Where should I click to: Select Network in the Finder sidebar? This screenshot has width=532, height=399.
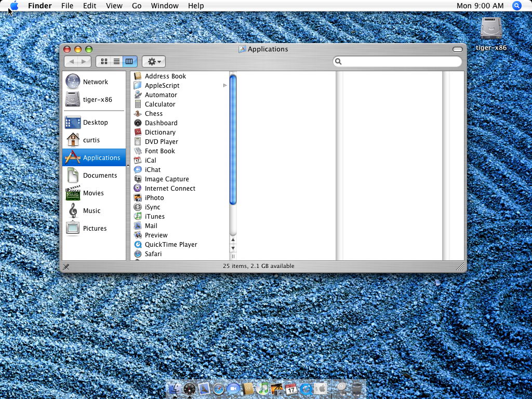point(94,82)
